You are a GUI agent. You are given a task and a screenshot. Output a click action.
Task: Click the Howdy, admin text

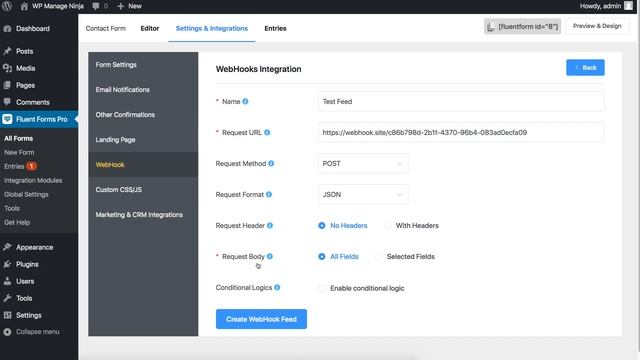[600, 6]
